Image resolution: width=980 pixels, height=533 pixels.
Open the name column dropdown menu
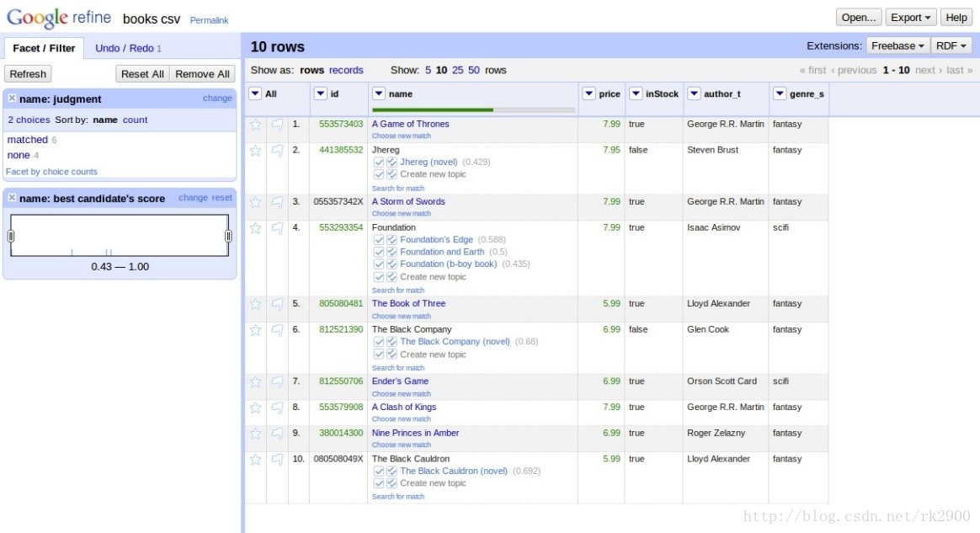click(x=378, y=93)
